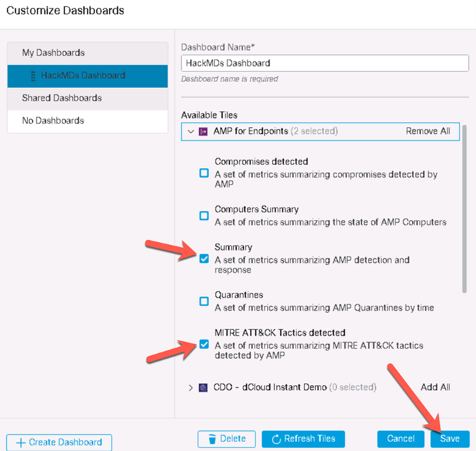Click the AMP for Endpoints module icon
The image size is (476, 451).
click(x=203, y=131)
